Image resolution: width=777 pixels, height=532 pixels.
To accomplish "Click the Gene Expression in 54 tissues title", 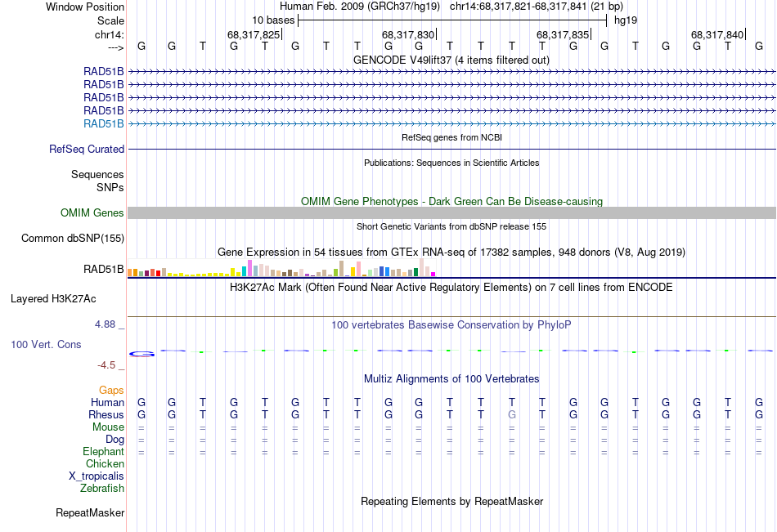I will [x=451, y=253].
